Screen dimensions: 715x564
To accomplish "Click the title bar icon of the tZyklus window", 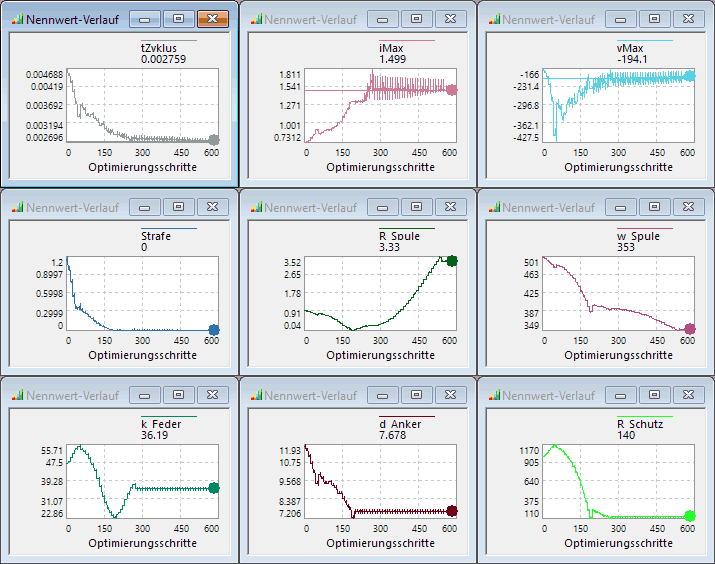I will (x=16, y=19).
